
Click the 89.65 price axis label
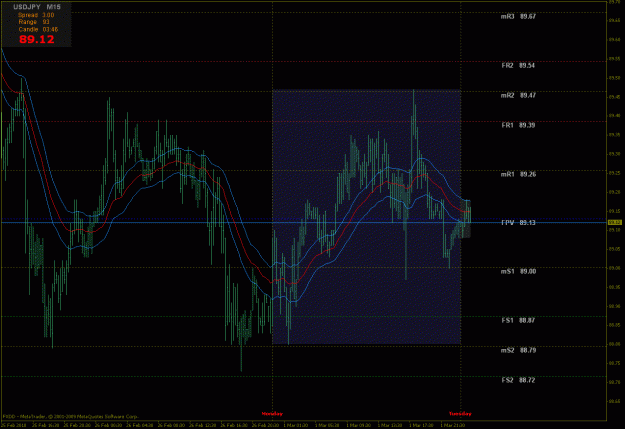(615, 20)
